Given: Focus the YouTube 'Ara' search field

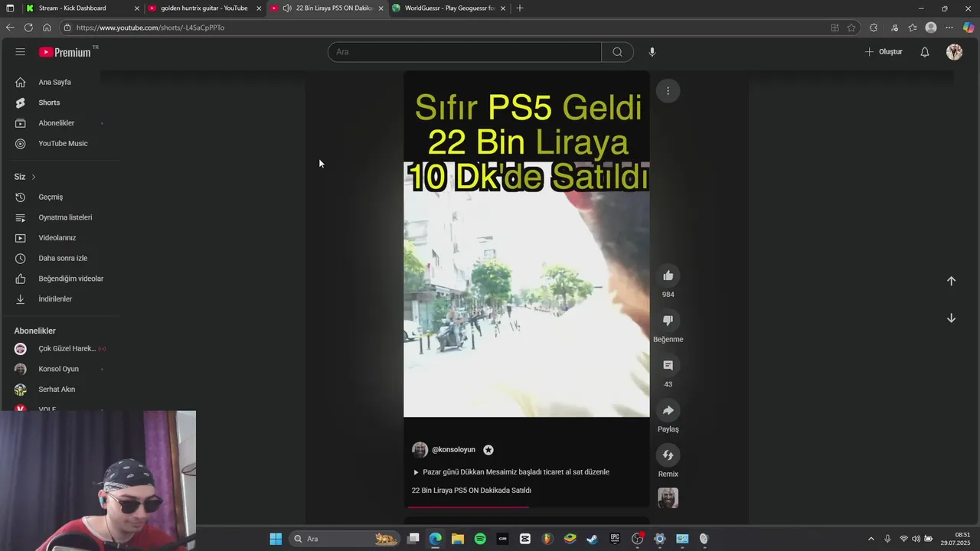Looking at the screenshot, I should (x=465, y=52).
